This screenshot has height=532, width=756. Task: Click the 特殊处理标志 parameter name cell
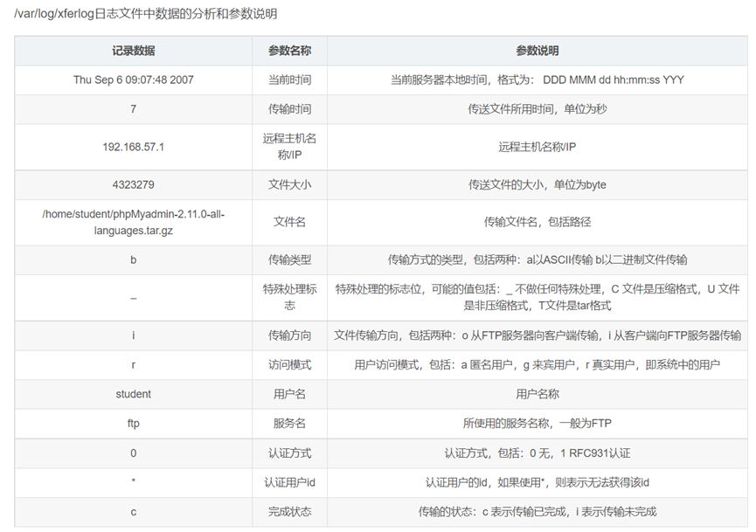pyautogui.click(x=289, y=298)
